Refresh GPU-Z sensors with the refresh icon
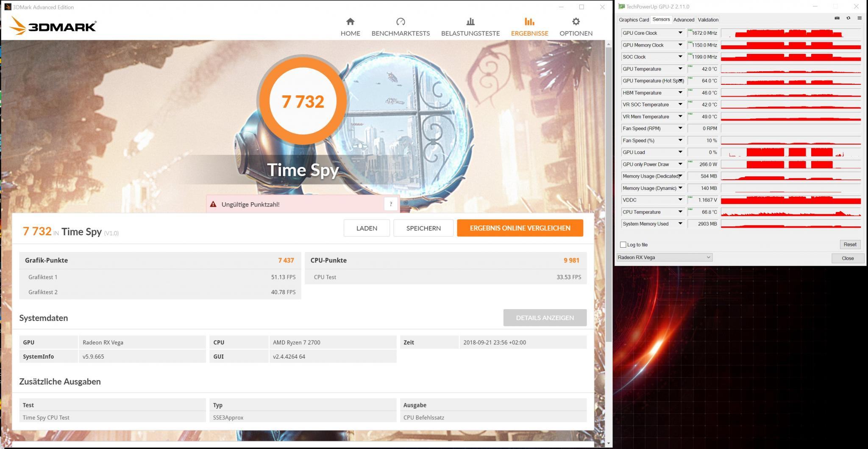 tap(848, 18)
